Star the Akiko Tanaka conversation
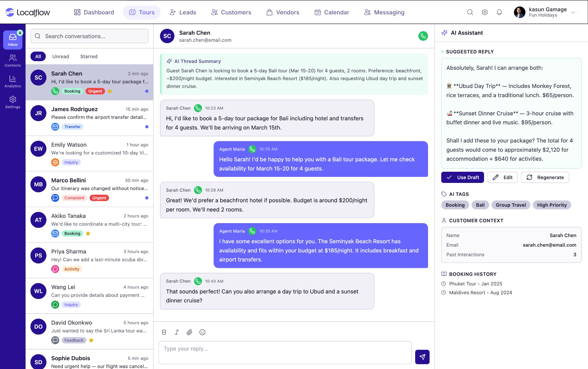 (x=88, y=233)
